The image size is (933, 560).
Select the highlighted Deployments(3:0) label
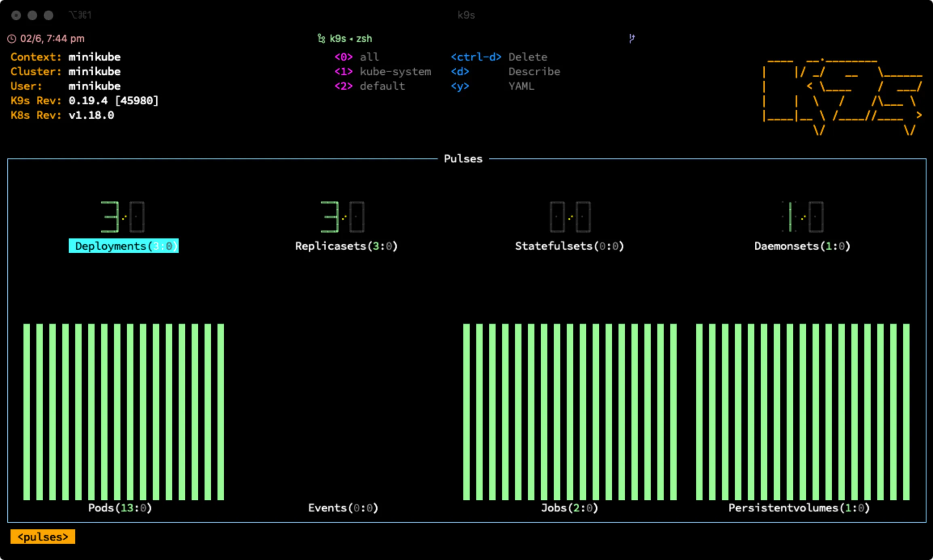(124, 246)
